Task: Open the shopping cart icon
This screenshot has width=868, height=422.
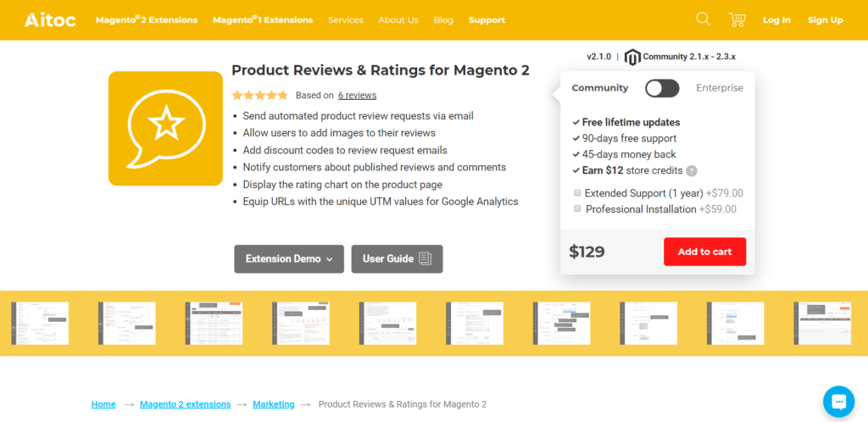Action: tap(737, 19)
